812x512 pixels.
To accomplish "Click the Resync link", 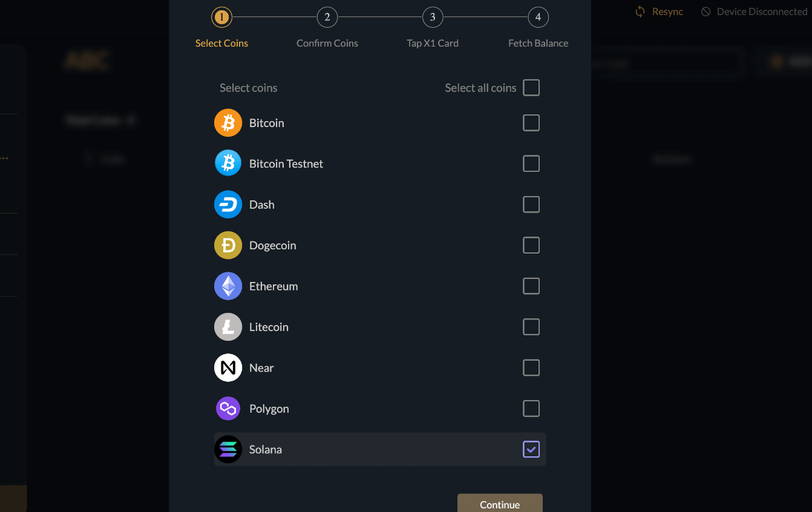I will pos(659,11).
